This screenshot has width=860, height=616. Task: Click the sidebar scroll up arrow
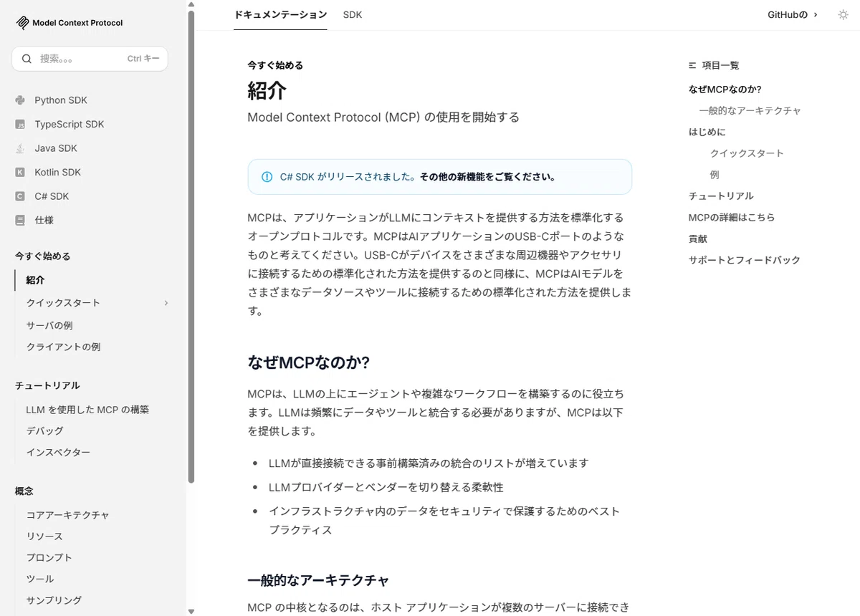[191, 4]
